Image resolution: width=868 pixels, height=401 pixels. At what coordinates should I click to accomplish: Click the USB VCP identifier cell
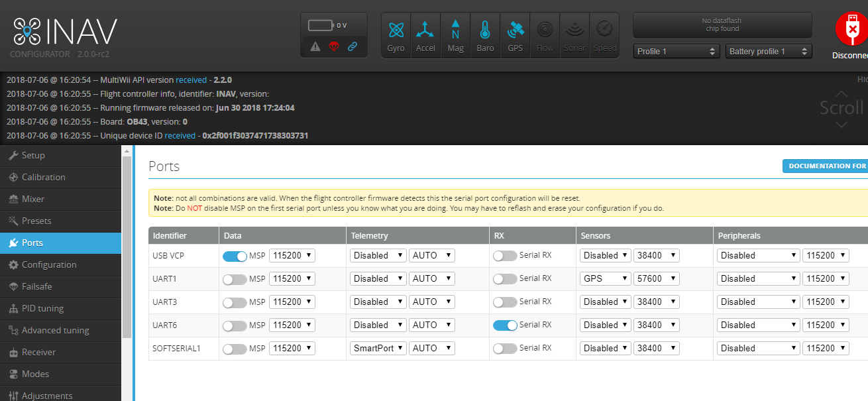pos(184,255)
